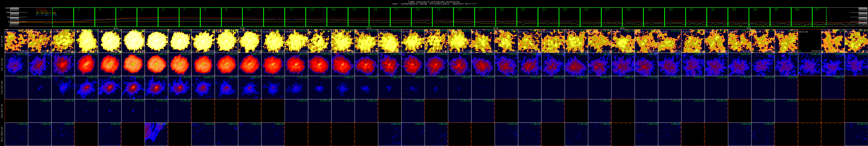Select time interval 8 in light curve
Viewport: 868px width, 146px height.
[211, 17]
